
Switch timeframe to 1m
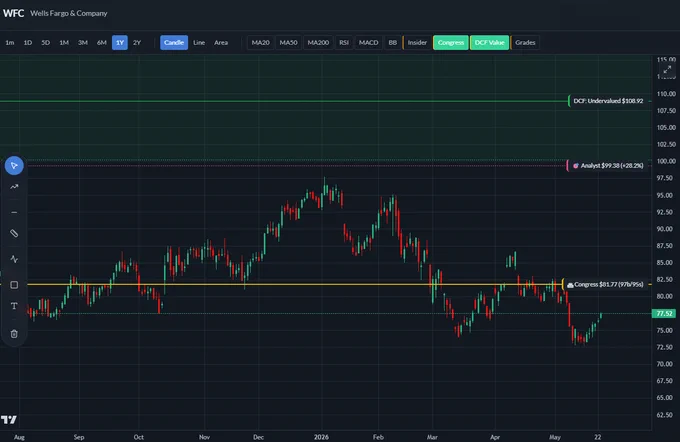pos(10,43)
